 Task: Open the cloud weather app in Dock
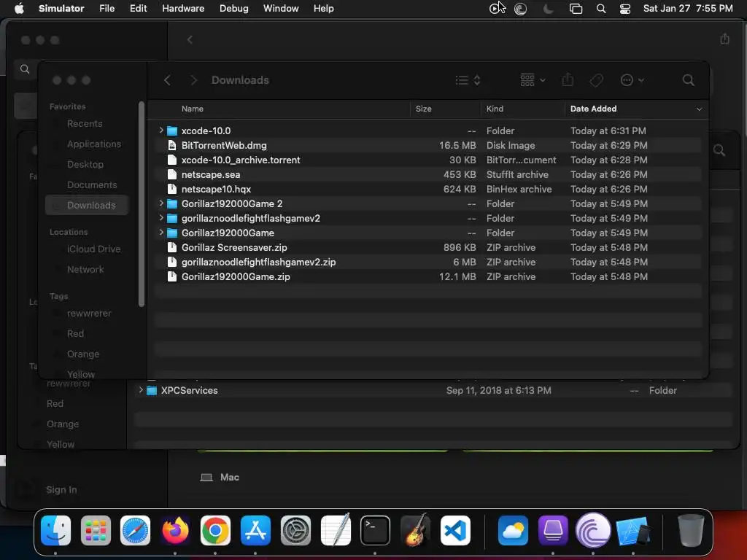(513, 531)
